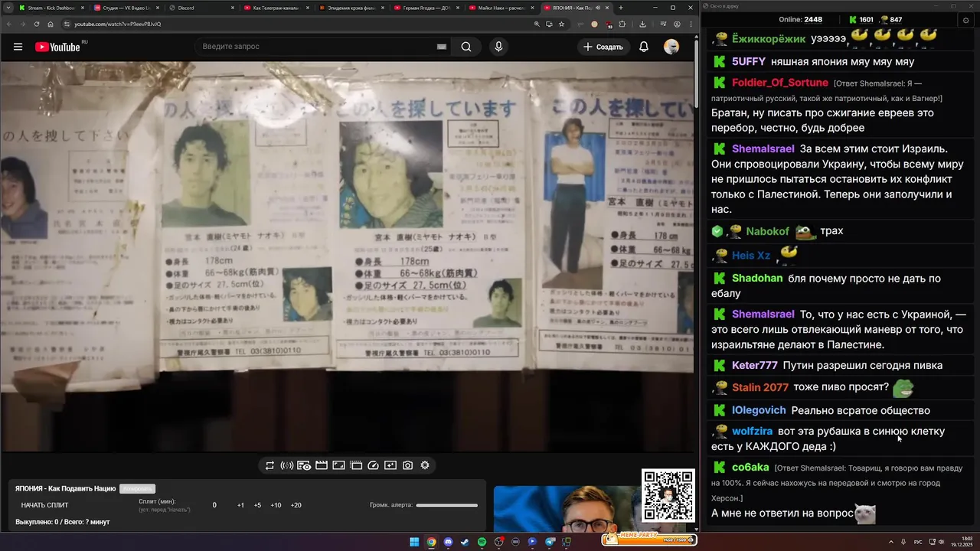Viewport: 980px width, 551px height.
Task: Reload the page in Chrome
Action: (x=35, y=24)
